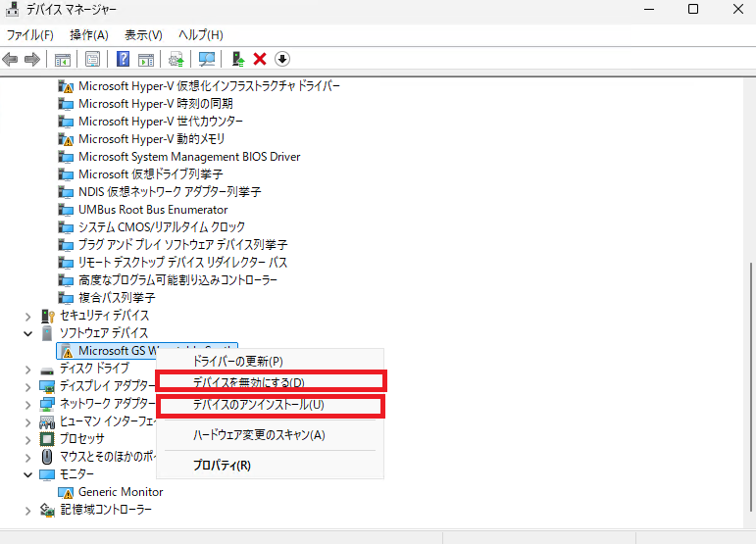Toggle the console tree pane toolbar icon

click(62, 60)
